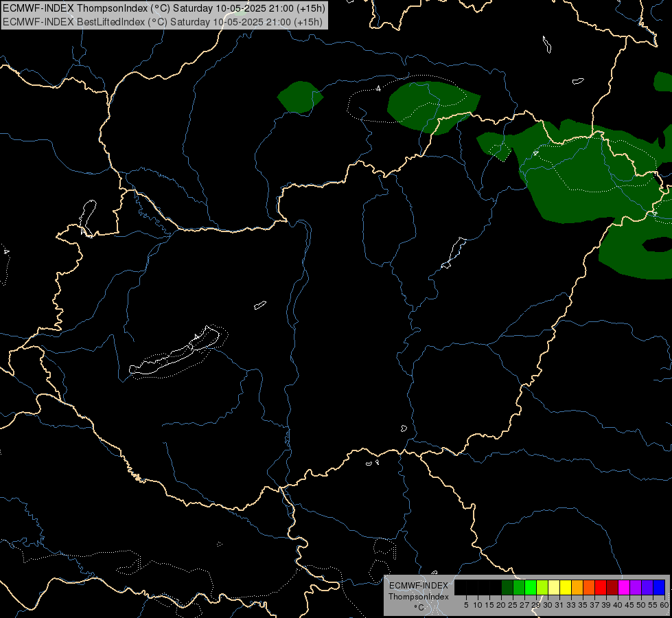Screen dimensions: 672x618
Task: Click legend value '37'
Action: 594,605
